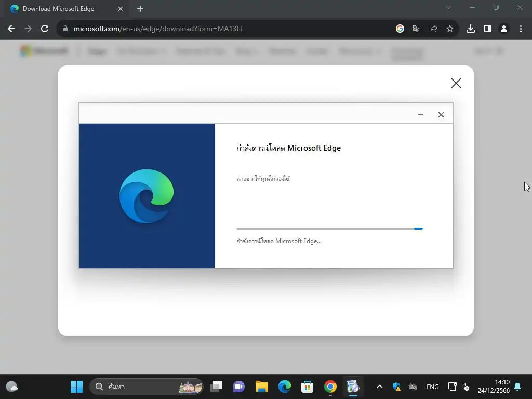
Task: Open the notifications bell
Action: click(x=518, y=387)
